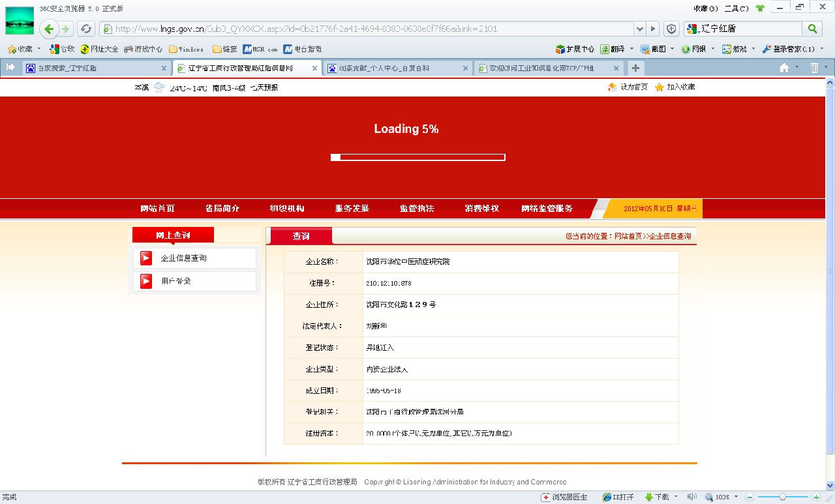
Task: Expand the 网银 dropdown arrow
Action: tap(712, 49)
